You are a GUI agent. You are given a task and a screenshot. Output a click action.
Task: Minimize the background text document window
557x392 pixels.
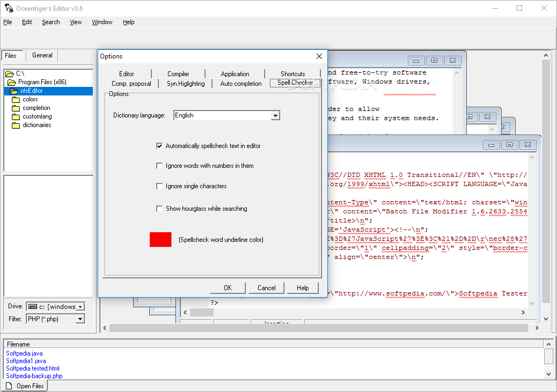(416, 61)
